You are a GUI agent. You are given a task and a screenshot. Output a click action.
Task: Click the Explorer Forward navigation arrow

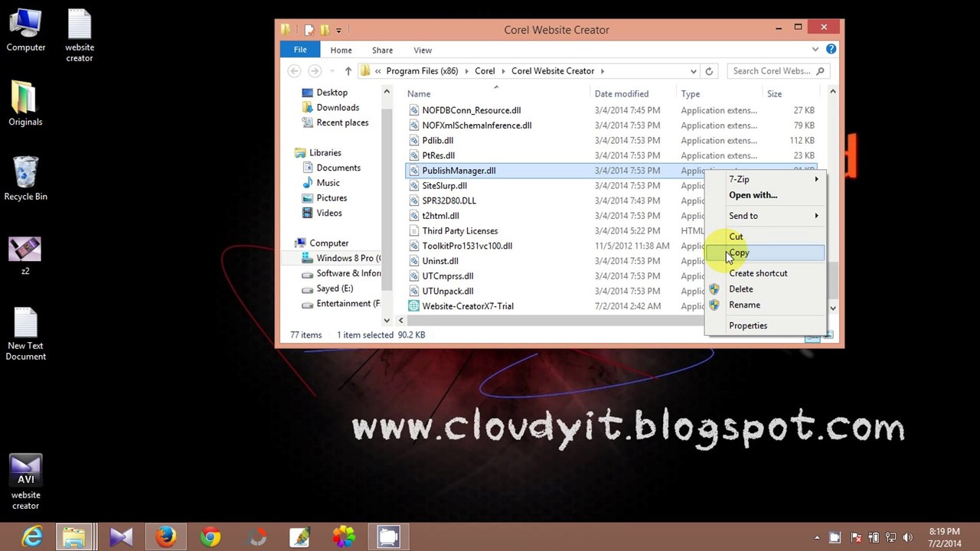pyautogui.click(x=315, y=71)
